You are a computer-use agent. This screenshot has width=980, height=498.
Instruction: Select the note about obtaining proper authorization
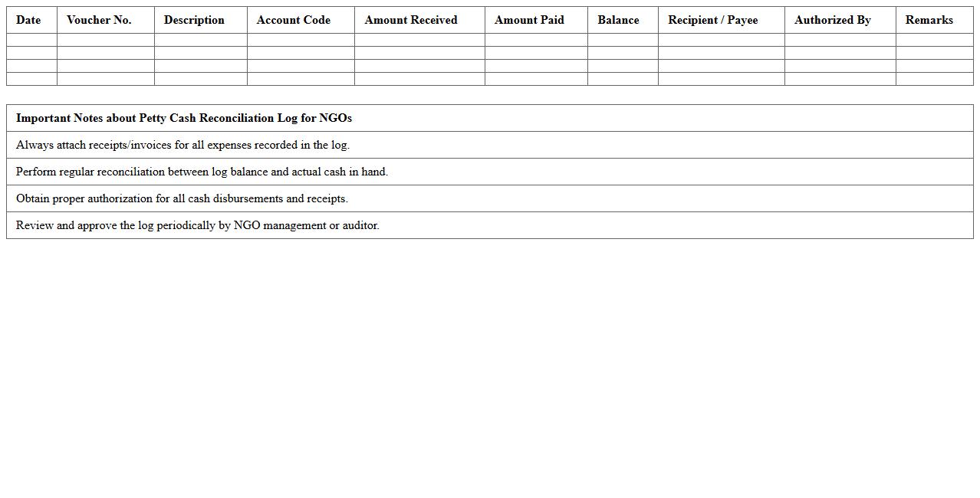(182, 198)
